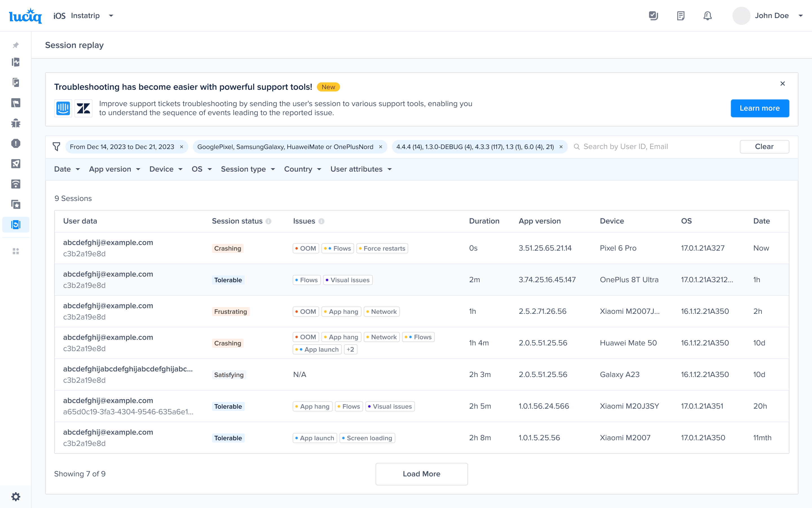This screenshot has height=508, width=812.
Task: Open the Date filter dropdown
Action: (x=67, y=169)
